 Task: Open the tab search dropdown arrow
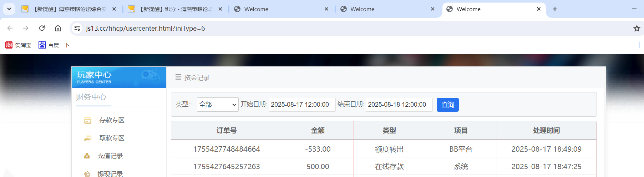pyautogui.click(x=9, y=9)
